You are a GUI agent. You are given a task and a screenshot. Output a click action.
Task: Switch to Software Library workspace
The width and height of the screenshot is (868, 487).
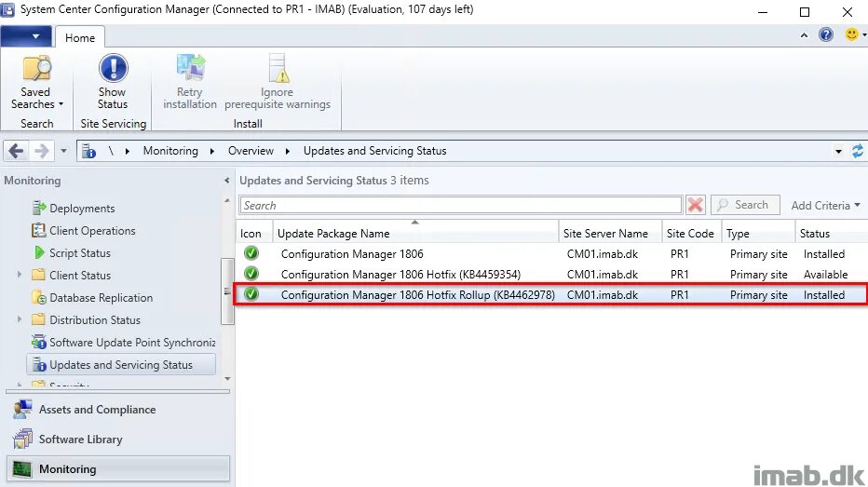[x=117, y=440]
